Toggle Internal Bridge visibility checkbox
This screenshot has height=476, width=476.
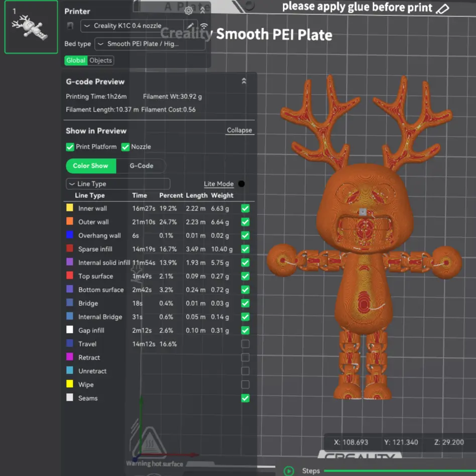pyautogui.click(x=246, y=317)
